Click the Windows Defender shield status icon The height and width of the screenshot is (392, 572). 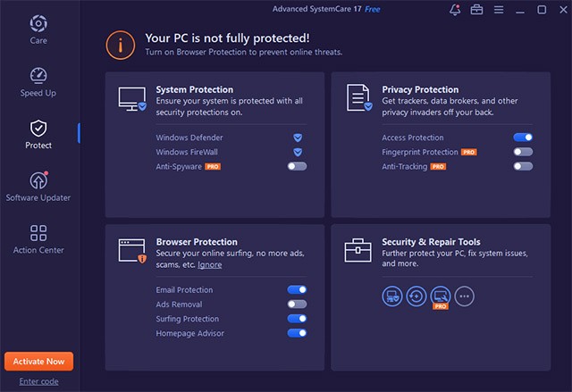(x=298, y=138)
